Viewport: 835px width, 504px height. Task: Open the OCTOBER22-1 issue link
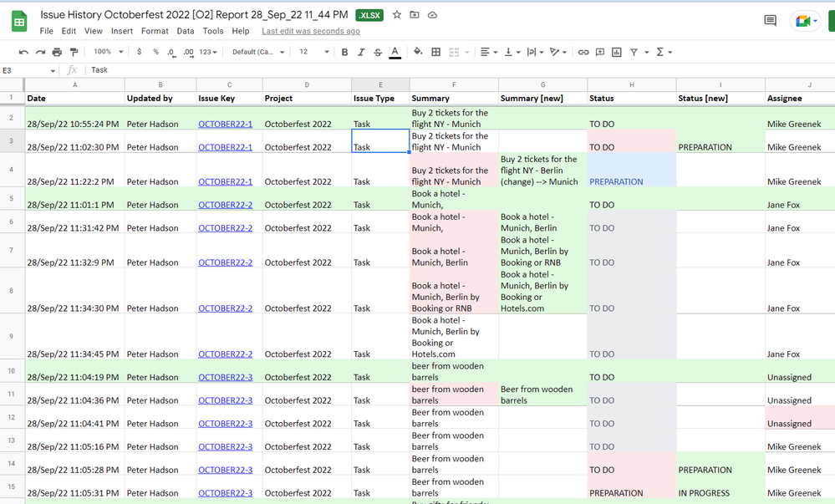[x=224, y=123]
